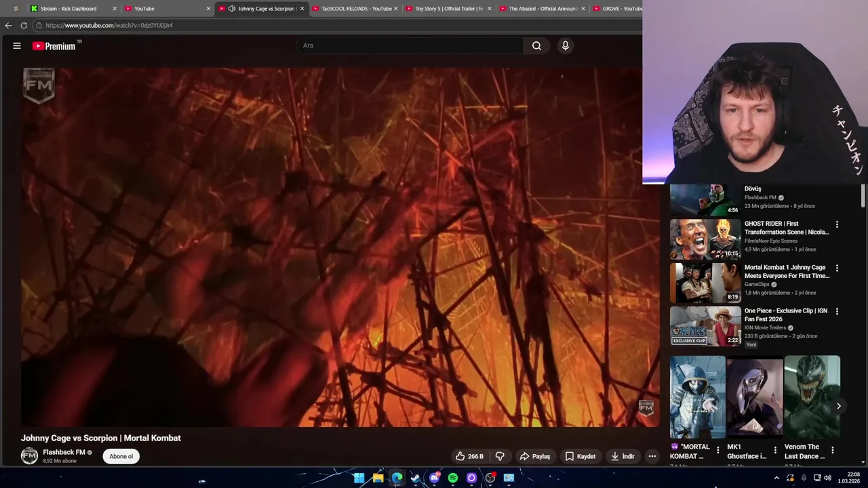This screenshot has width=868, height=488.
Task: Open options menu for One Piece Exclusive Clip video
Action: pos(837,311)
